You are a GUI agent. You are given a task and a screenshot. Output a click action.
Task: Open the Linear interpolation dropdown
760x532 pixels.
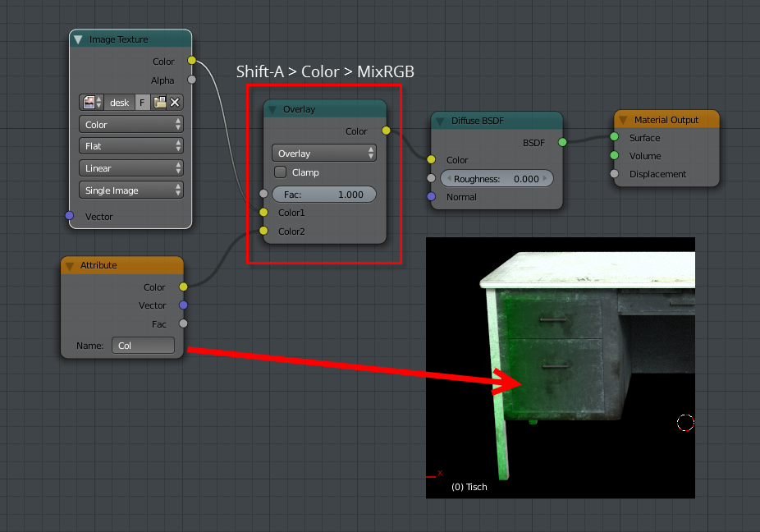point(130,168)
